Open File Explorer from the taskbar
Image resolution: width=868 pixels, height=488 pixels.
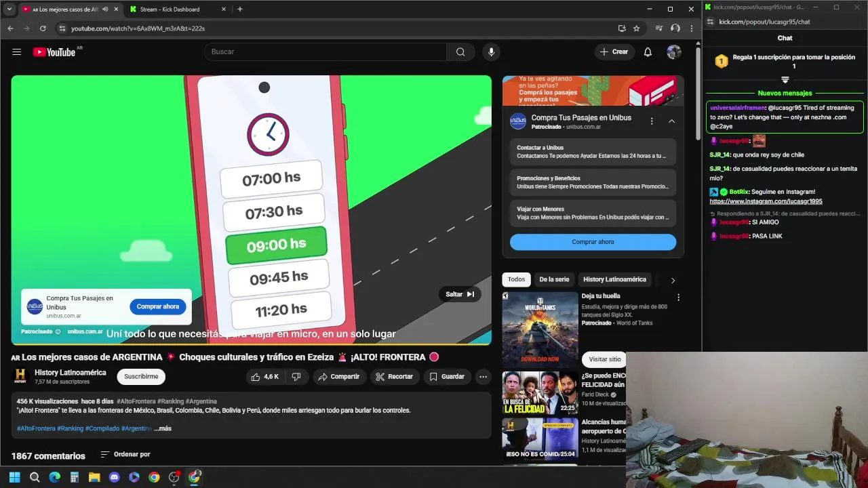click(x=94, y=477)
